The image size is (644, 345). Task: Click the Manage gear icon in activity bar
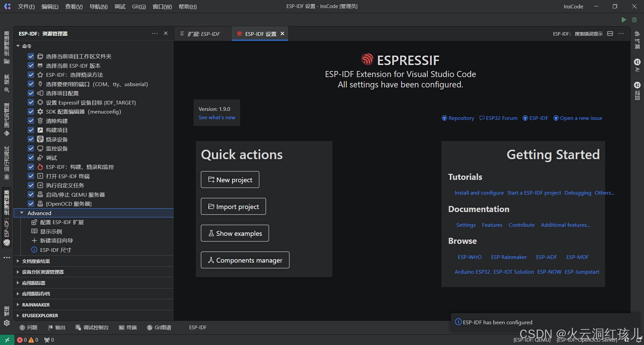pos(7,323)
